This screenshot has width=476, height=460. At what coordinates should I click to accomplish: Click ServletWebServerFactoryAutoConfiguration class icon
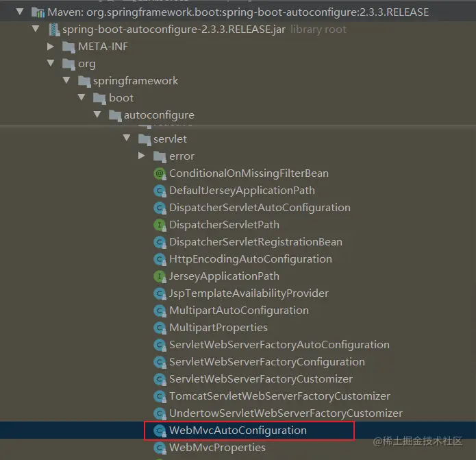coord(160,345)
